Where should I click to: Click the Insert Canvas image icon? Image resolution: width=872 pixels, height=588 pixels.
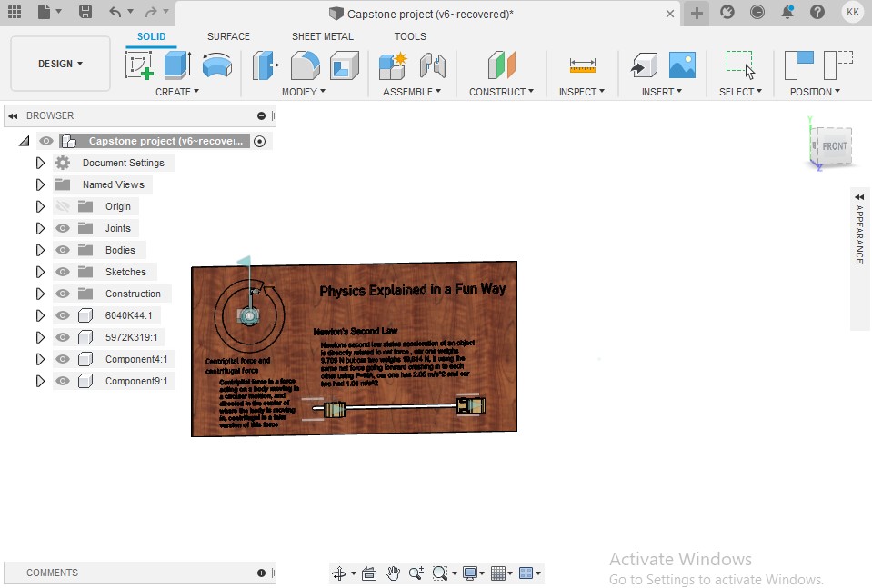pos(682,65)
